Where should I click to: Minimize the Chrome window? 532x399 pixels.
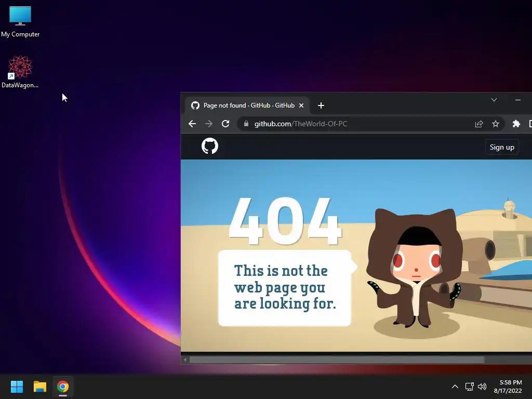pos(518,100)
